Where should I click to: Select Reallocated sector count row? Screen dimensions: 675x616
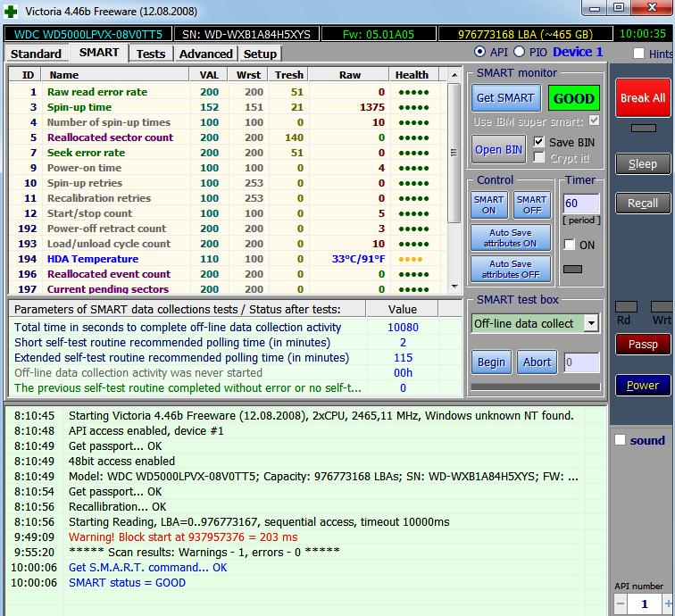(x=228, y=137)
